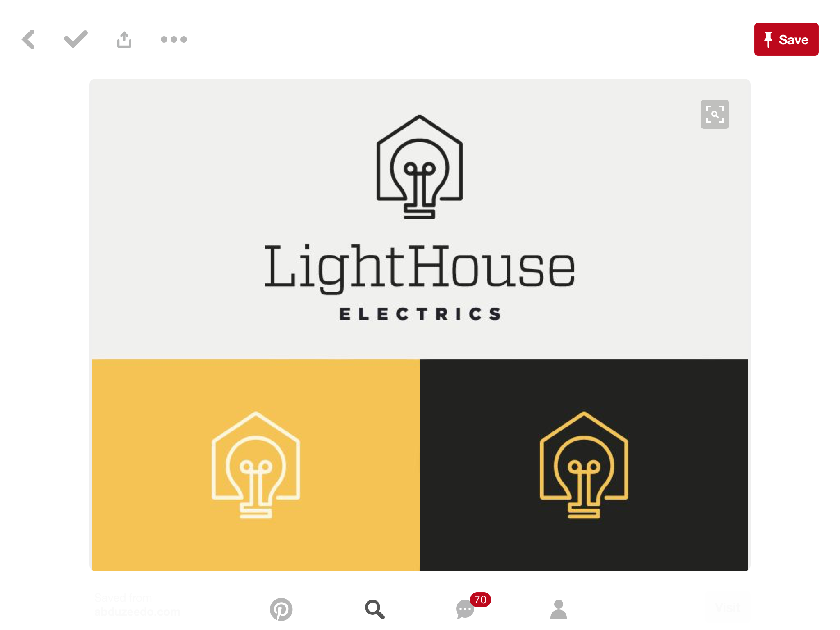Select the black bulb-house logo at top
This screenshot has height=630, width=840.
pyautogui.click(x=420, y=167)
